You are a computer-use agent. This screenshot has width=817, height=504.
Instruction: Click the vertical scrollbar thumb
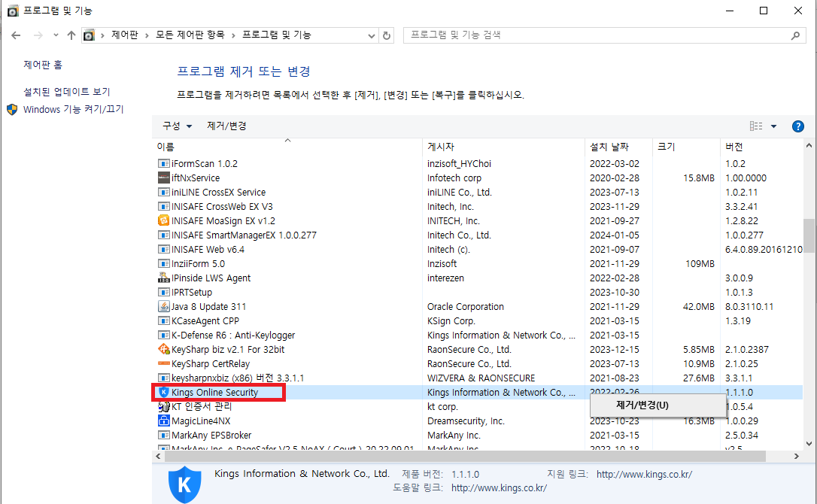[x=809, y=235]
